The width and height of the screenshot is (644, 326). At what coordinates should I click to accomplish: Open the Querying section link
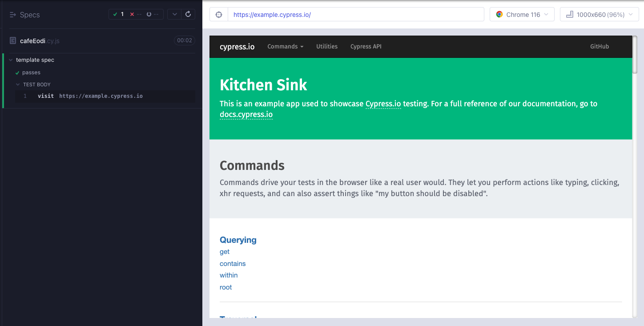tap(238, 240)
